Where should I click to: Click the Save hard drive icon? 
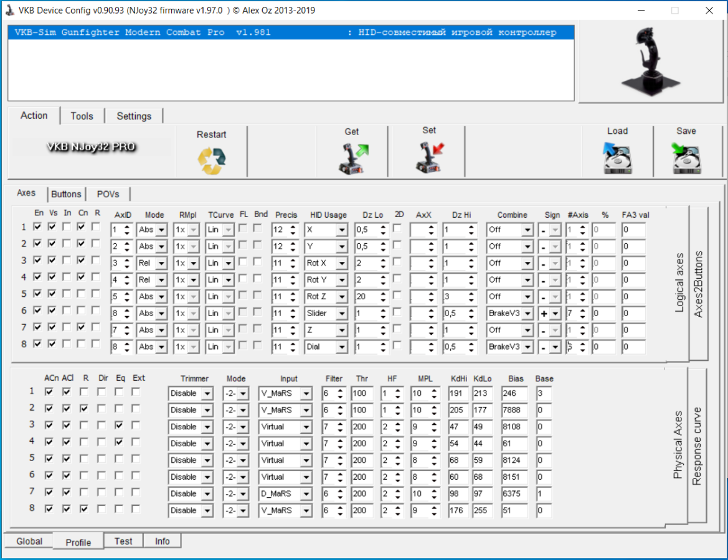686,158
